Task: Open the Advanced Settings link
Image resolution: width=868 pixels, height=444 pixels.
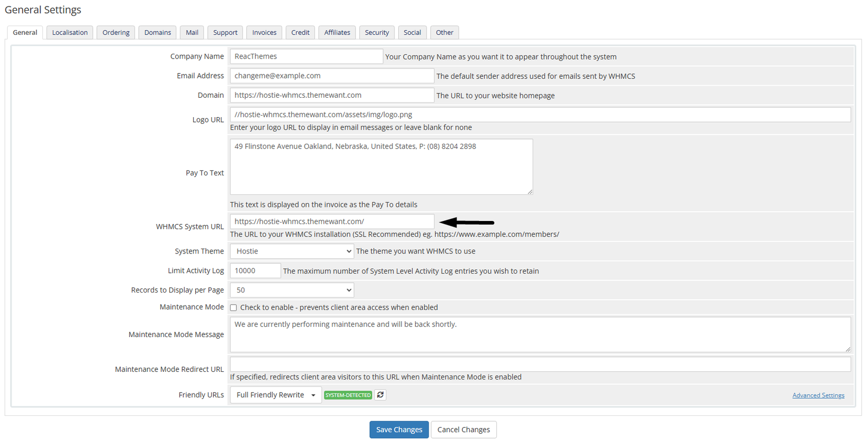Action: 818,396
